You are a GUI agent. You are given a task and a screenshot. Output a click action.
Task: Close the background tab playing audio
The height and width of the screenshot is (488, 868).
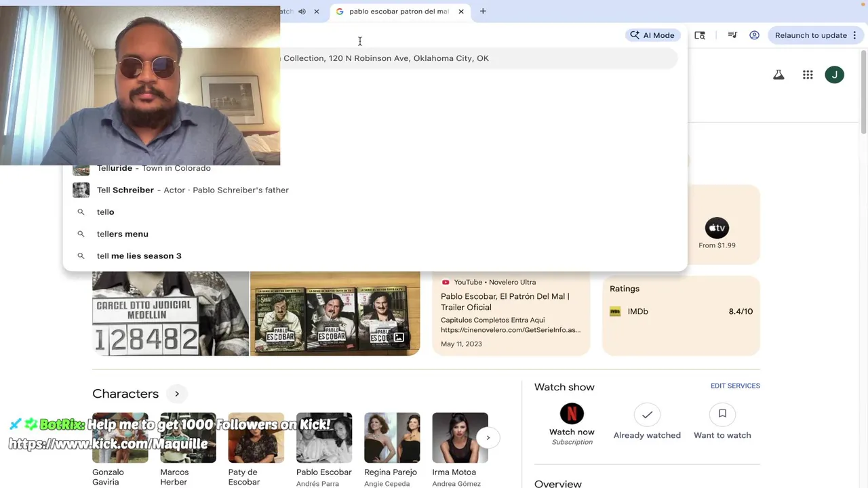pos(316,12)
